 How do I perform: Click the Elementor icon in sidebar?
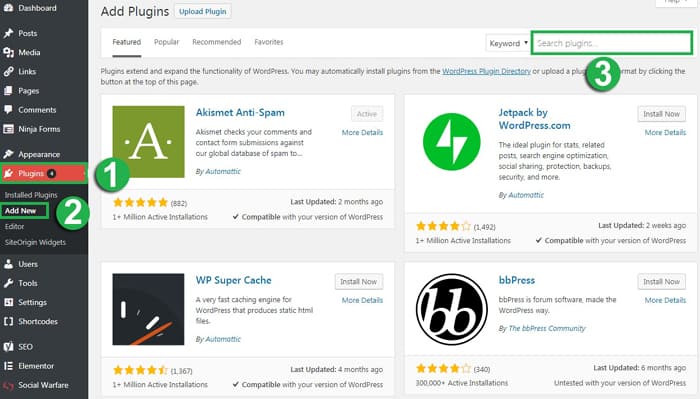8,366
